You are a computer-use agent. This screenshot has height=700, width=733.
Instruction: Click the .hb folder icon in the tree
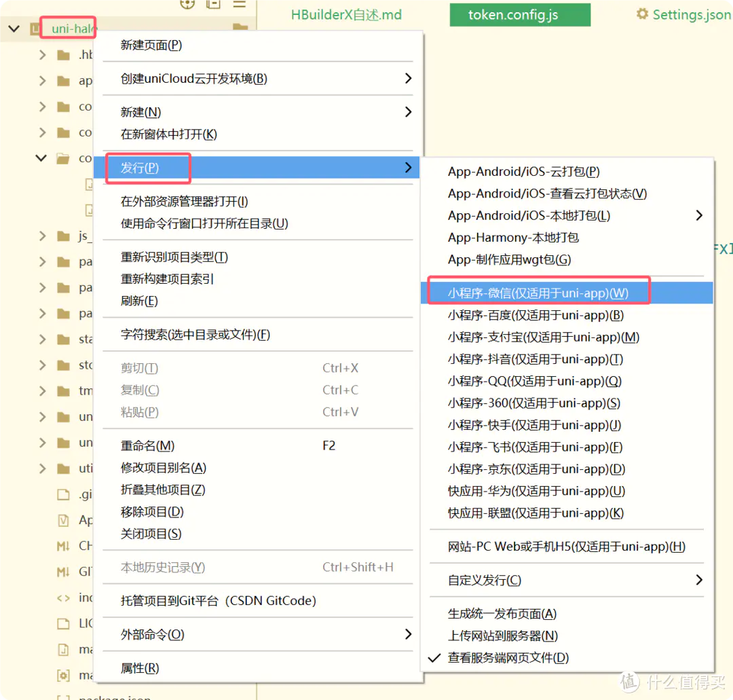tap(64, 55)
